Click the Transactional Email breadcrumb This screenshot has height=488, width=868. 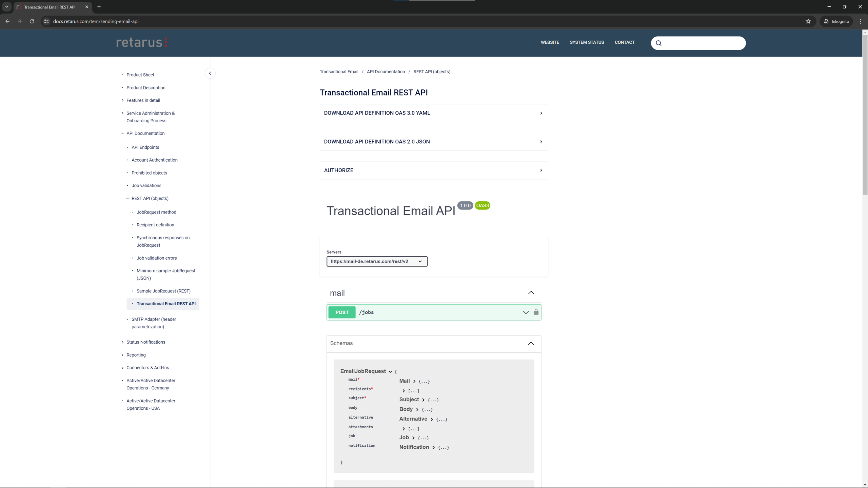pyautogui.click(x=339, y=72)
